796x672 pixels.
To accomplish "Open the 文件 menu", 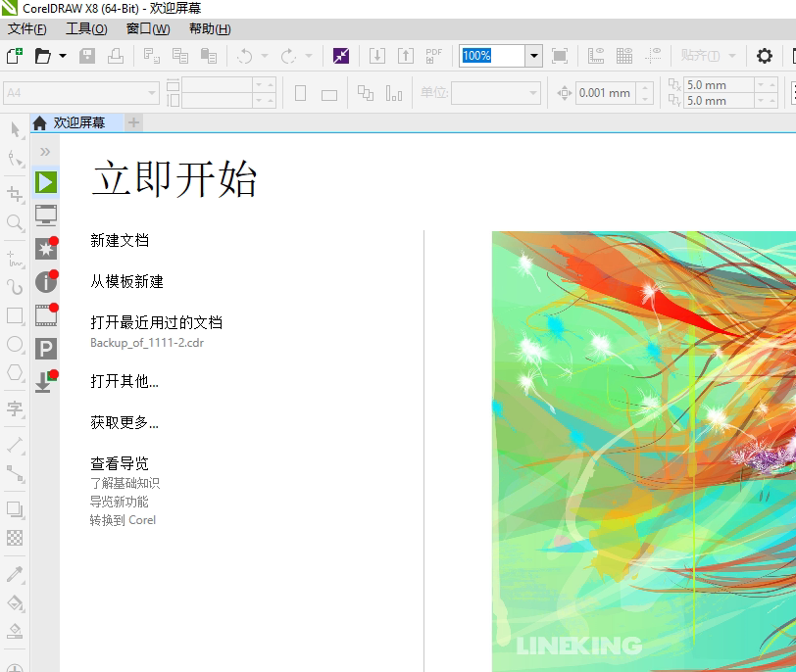I will pos(26,29).
